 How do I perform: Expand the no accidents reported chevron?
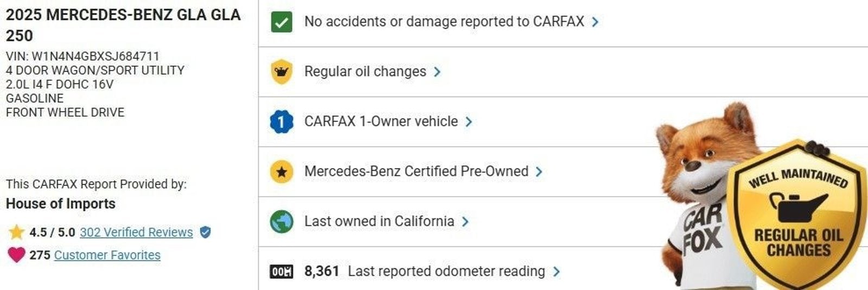tap(595, 22)
